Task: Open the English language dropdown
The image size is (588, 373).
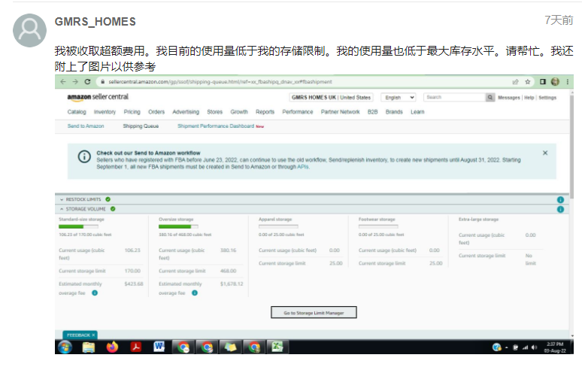Action: point(399,98)
